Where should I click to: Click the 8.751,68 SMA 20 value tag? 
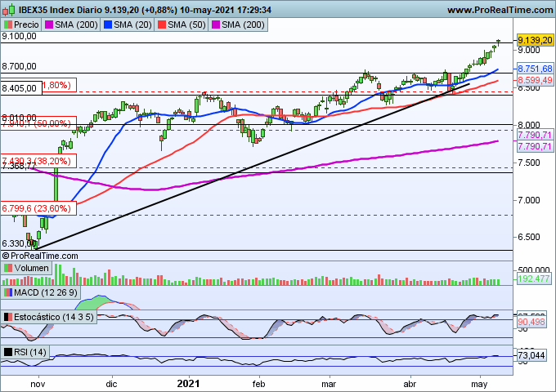click(x=535, y=69)
